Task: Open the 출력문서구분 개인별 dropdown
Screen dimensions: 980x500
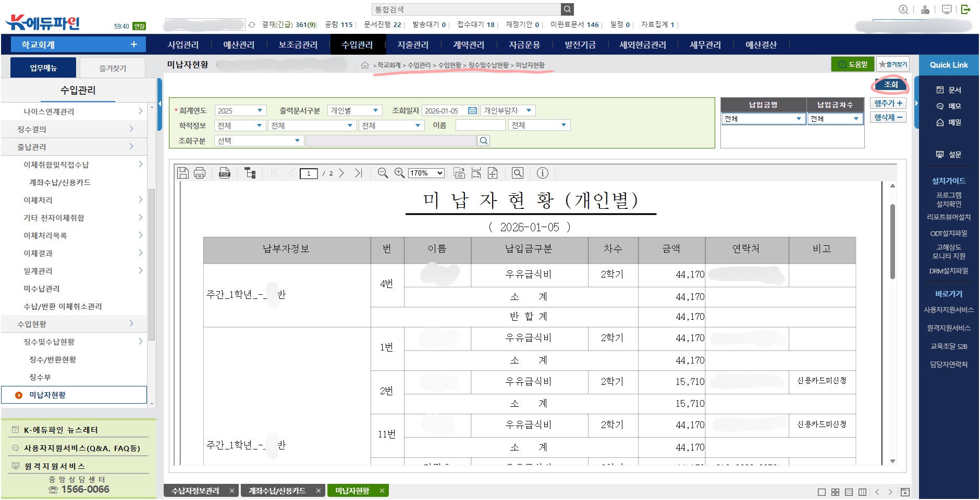Action: coord(354,111)
